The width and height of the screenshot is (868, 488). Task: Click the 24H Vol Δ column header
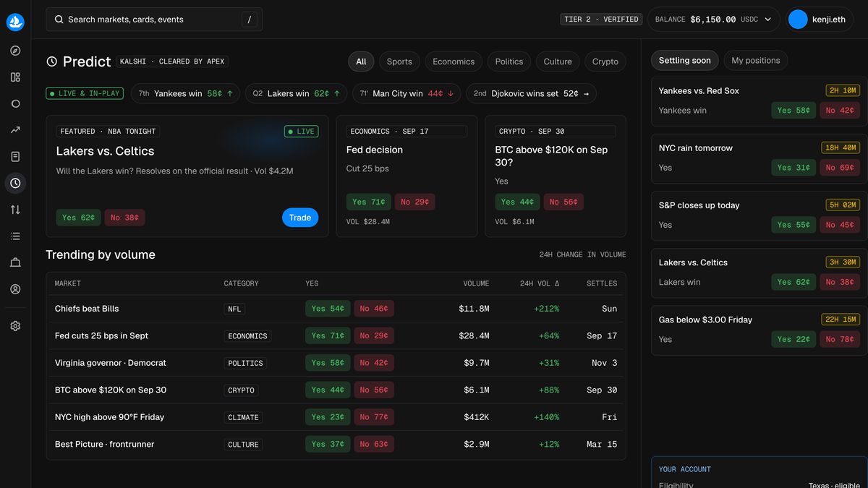click(540, 283)
